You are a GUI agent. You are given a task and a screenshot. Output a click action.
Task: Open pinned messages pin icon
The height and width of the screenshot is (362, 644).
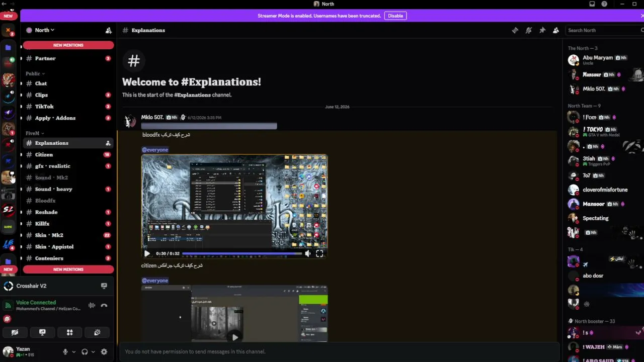click(x=542, y=30)
